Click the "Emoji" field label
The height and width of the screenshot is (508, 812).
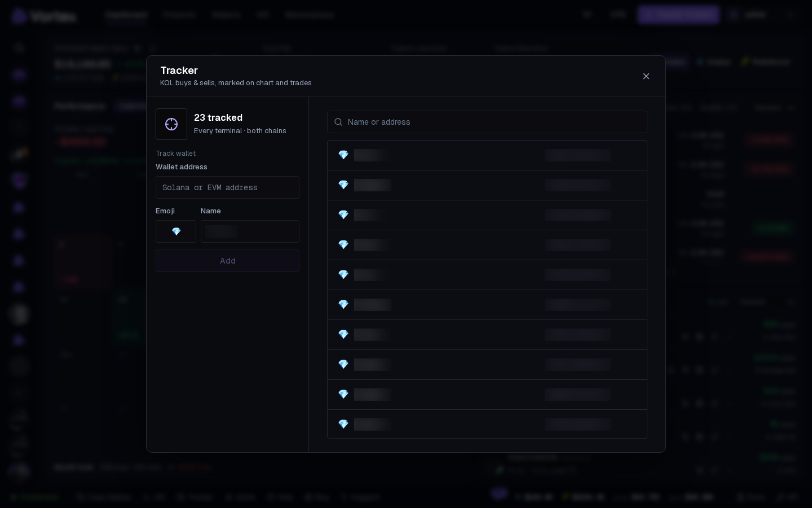click(165, 211)
